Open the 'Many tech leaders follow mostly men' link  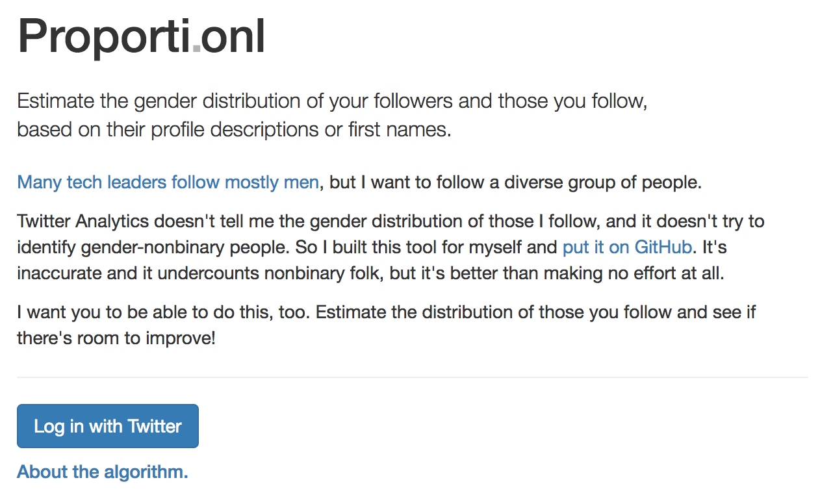point(168,183)
